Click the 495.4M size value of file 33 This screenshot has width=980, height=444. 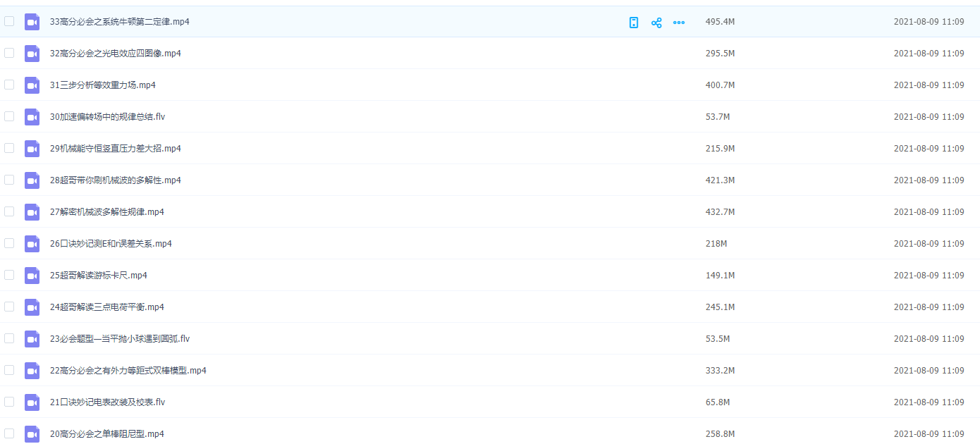click(x=720, y=22)
